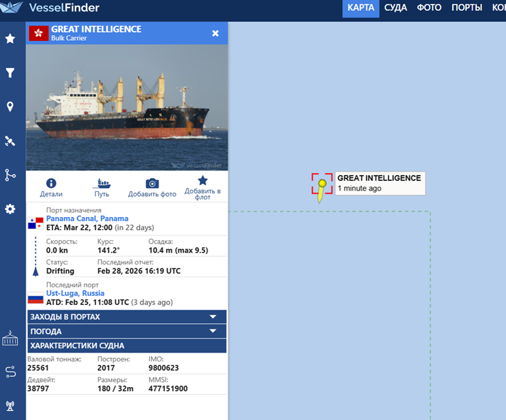Add vessel to fleet with Добавить в флот
This screenshot has width=506, height=420.
pyautogui.click(x=202, y=188)
